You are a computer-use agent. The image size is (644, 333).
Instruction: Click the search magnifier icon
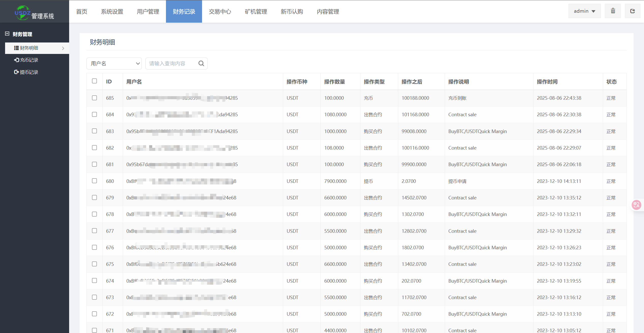(x=201, y=63)
